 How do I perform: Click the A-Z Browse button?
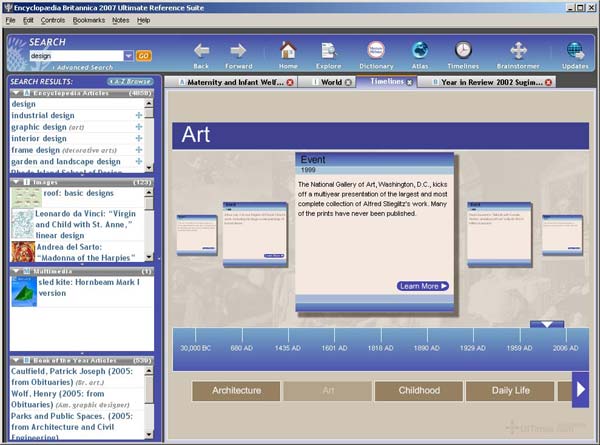(130, 82)
